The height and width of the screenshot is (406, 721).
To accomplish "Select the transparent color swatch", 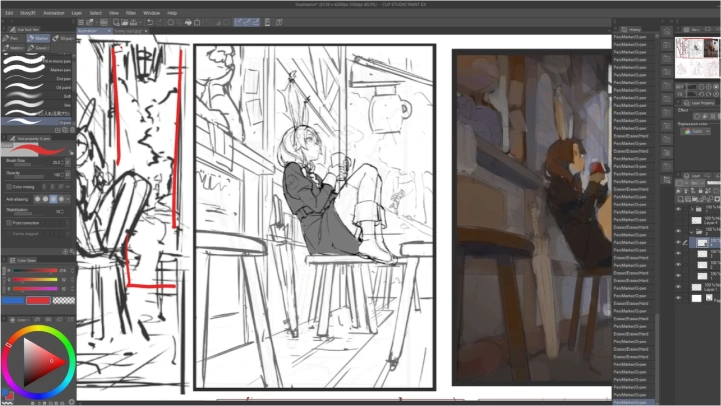I will (64, 300).
